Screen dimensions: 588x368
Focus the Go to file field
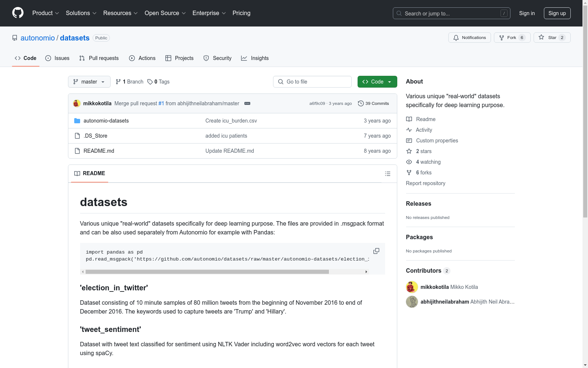click(312, 82)
